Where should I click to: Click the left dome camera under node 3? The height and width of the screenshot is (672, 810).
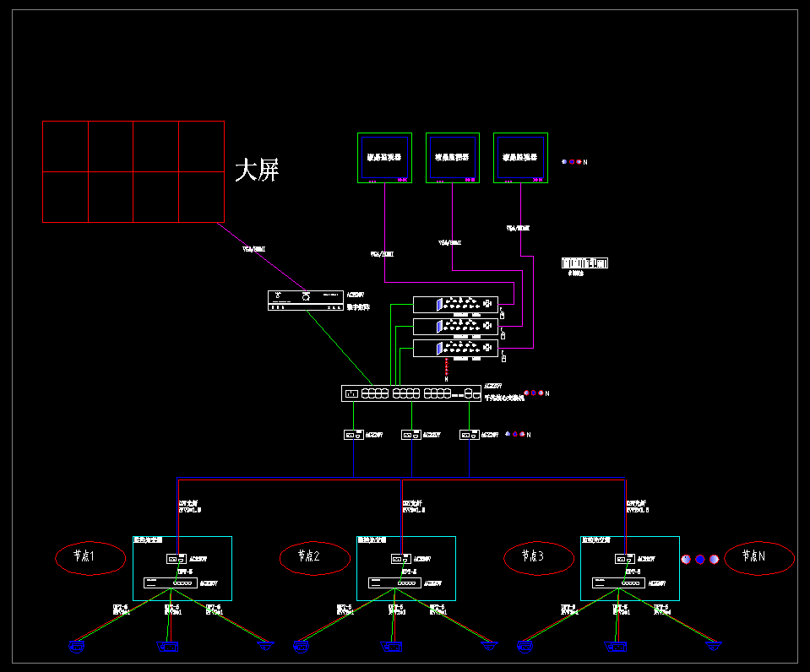pyautogui.click(x=525, y=647)
